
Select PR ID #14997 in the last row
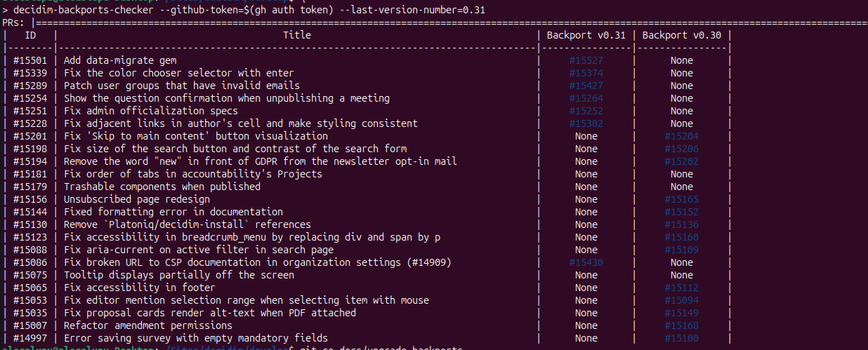coord(30,338)
